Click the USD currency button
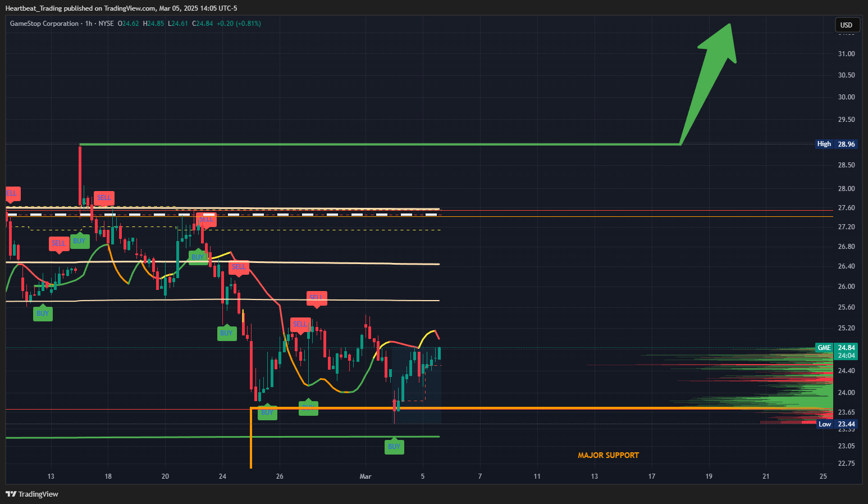The image size is (868, 504). pos(846,25)
